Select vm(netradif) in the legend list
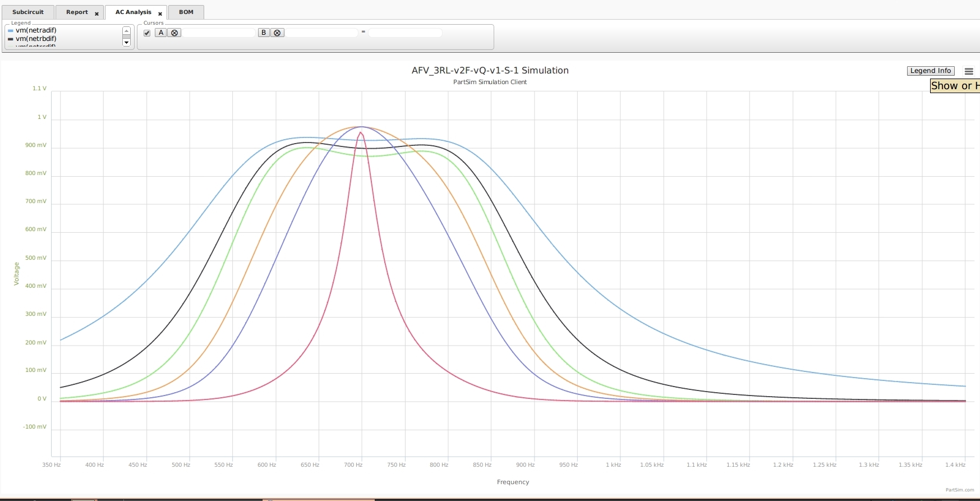 coord(36,31)
